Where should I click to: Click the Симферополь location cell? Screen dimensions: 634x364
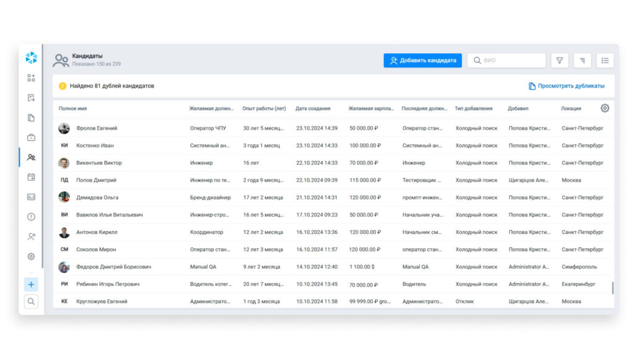pyautogui.click(x=579, y=267)
